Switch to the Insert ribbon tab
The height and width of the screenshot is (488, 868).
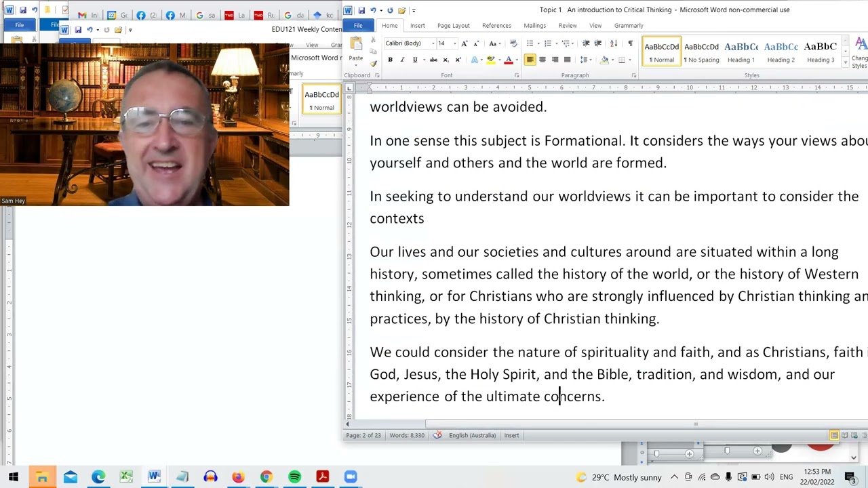pos(417,26)
